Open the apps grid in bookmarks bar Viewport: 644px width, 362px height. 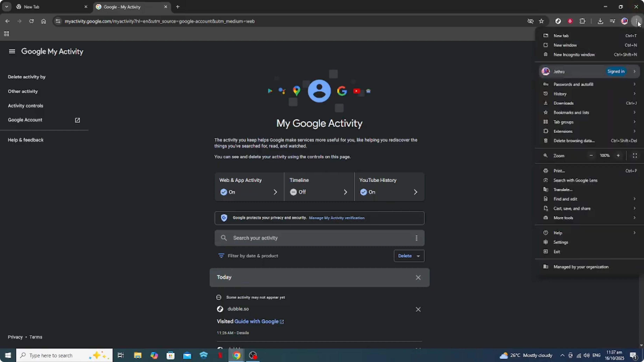[x=7, y=33]
